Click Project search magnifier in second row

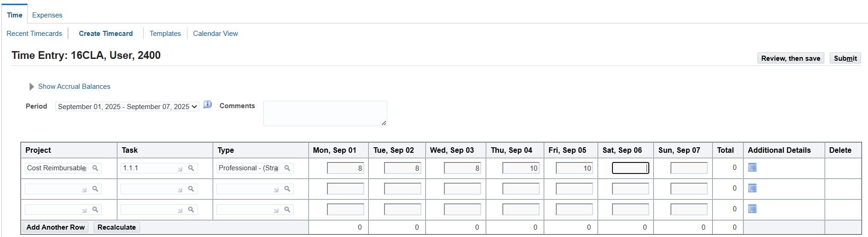[95, 189]
